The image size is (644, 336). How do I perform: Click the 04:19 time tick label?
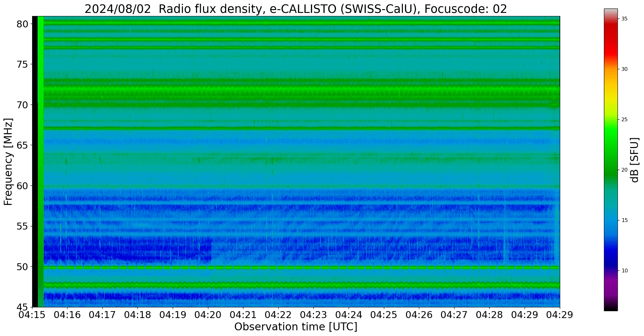pos(173,315)
